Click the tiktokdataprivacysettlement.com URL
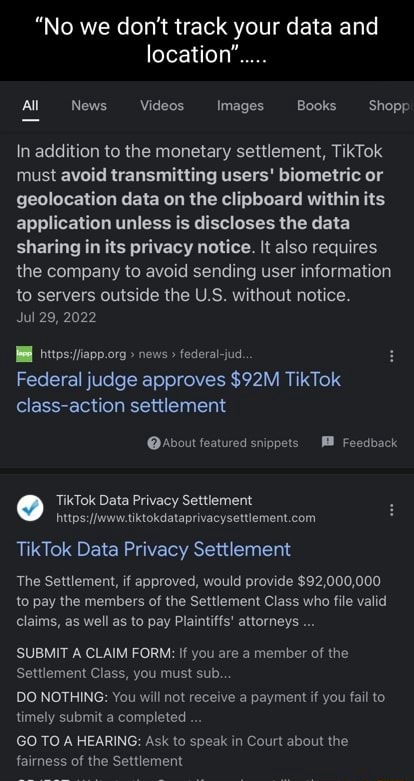414x781 pixels. 186,518
